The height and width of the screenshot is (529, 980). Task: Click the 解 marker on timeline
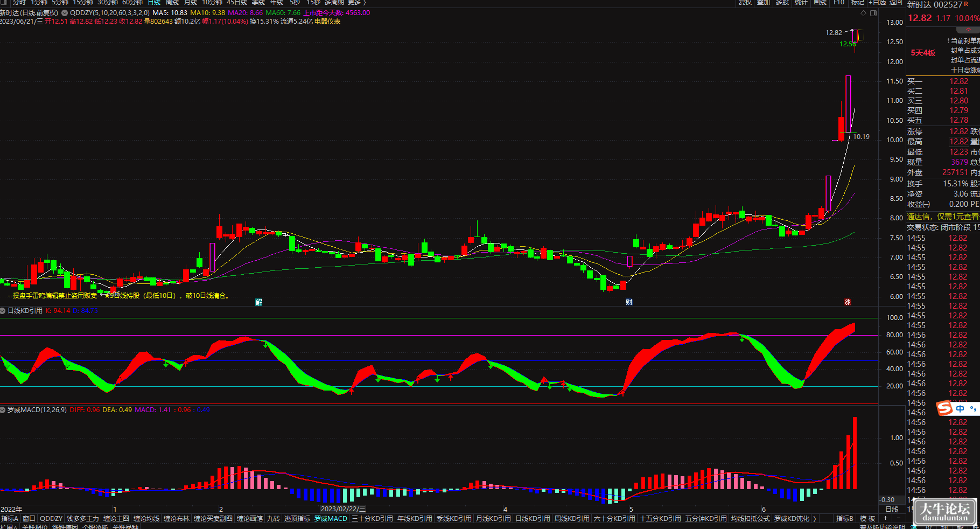point(258,302)
